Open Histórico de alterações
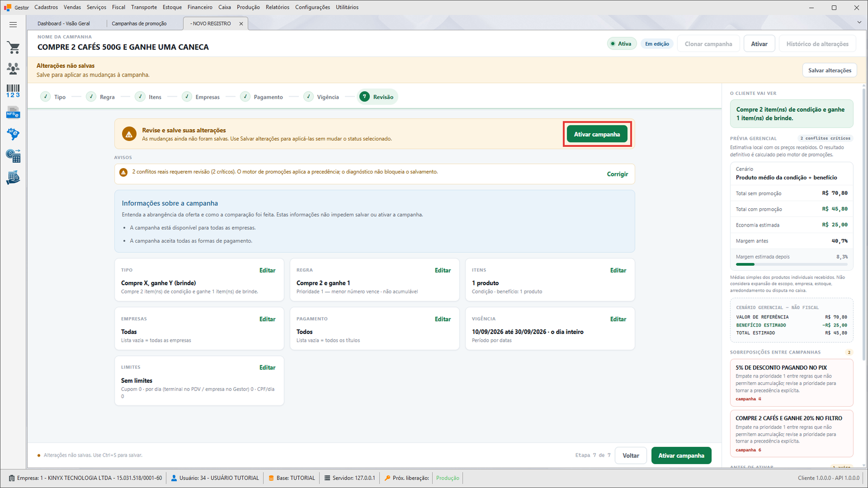 click(x=818, y=44)
